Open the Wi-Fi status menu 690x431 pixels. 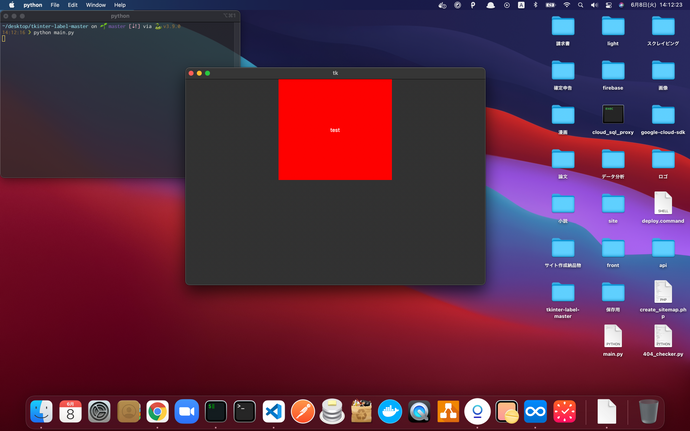pyautogui.click(x=566, y=5)
